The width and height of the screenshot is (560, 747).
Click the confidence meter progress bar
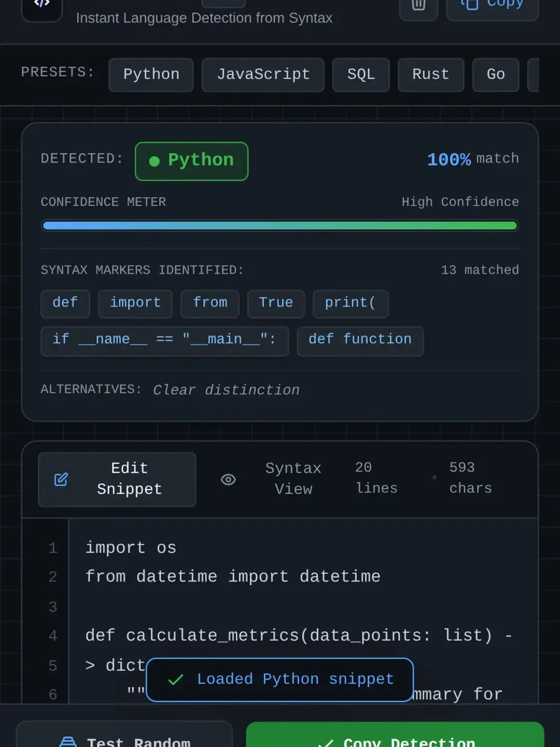[280, 226]
